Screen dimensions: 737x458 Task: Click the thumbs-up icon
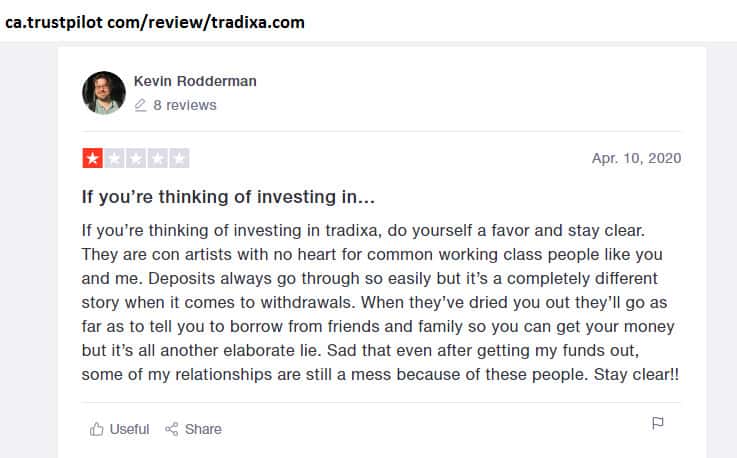(97, 429)
